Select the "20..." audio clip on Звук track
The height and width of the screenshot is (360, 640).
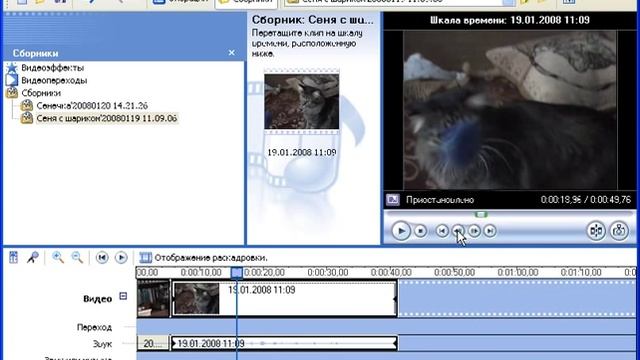click(153, 344)
